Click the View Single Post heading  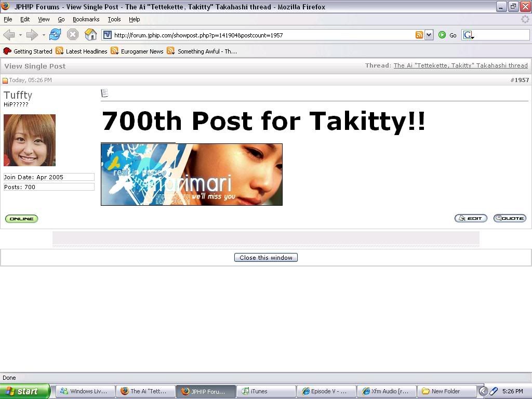pyautogui.click(x=35, y=66)
